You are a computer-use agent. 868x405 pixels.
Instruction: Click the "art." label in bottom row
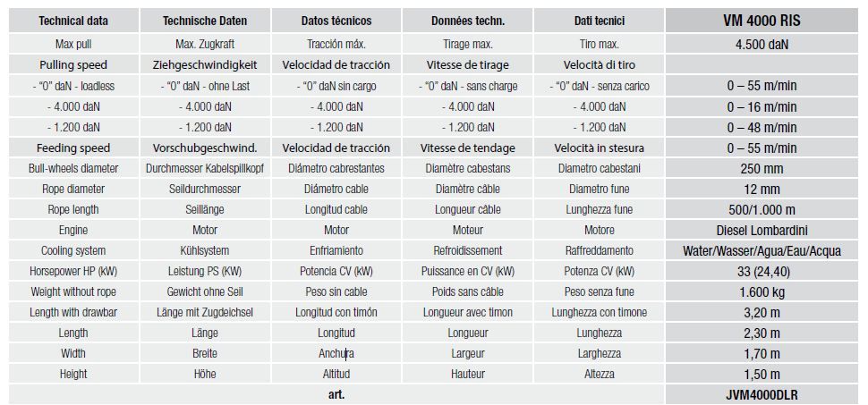click(336, 394)
